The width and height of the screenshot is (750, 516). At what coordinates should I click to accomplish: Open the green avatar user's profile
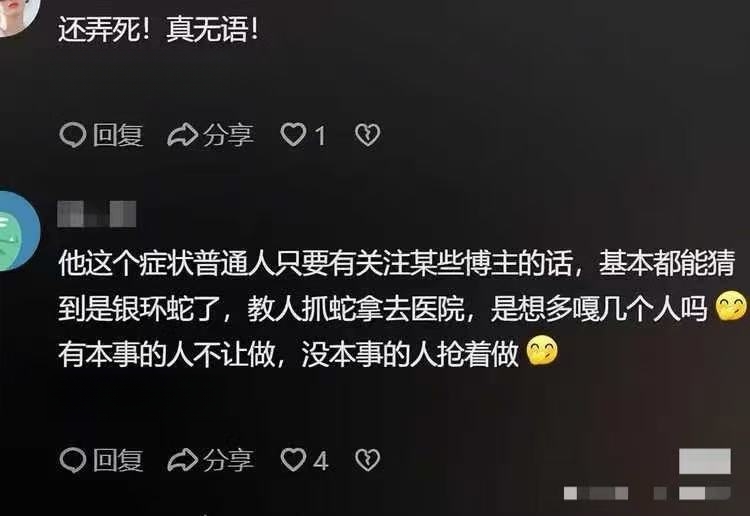point(18,231)
